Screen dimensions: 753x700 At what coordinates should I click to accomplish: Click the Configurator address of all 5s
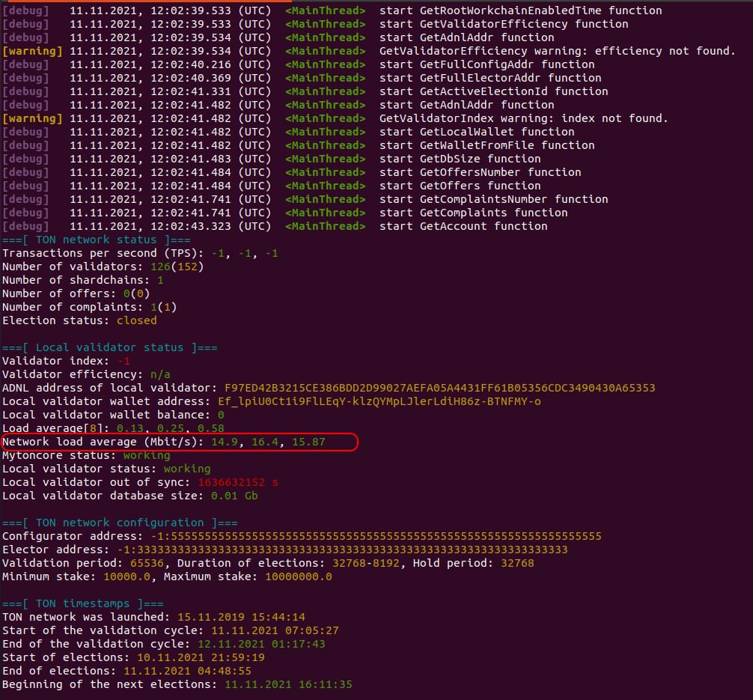[x=376, y=536]
